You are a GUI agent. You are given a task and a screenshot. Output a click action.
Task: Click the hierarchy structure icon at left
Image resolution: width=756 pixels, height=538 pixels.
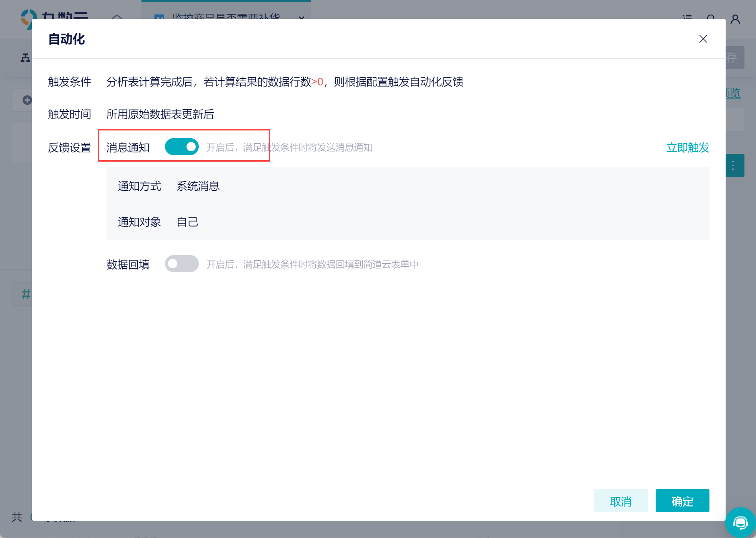click(25, 58)
